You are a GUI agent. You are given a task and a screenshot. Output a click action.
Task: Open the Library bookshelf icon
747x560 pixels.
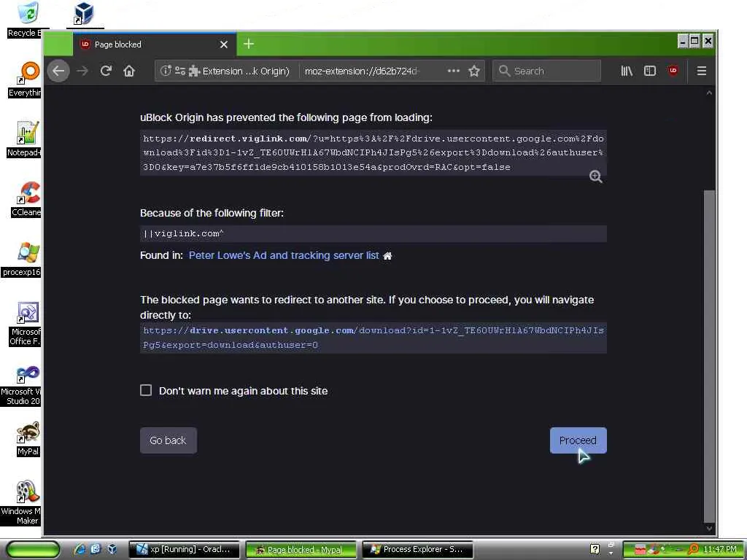[627, 71]
